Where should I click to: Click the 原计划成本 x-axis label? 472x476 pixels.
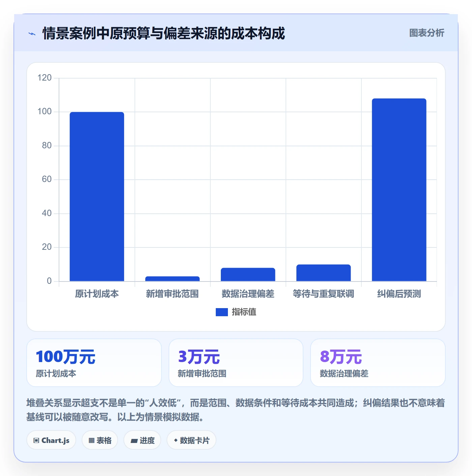[x=97, y=294]
